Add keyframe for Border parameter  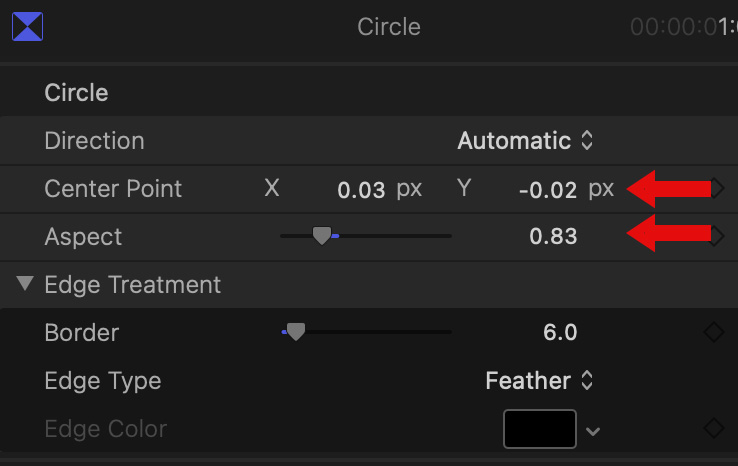(x=713, y=333)
